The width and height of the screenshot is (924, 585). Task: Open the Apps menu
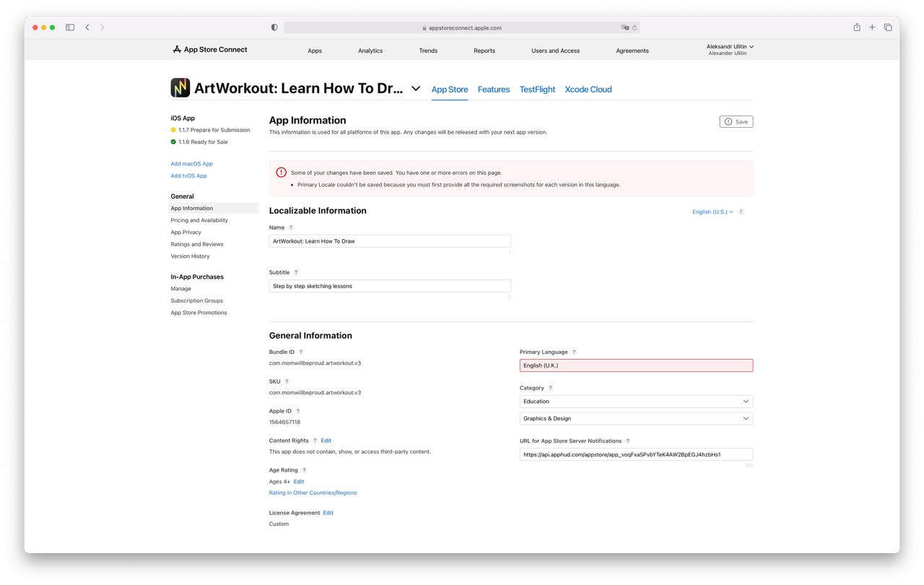tap(315, 51)
